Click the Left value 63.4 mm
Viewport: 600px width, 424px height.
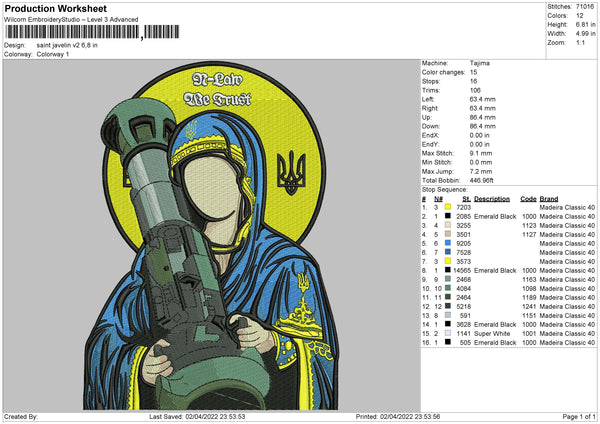coord(483,99)
